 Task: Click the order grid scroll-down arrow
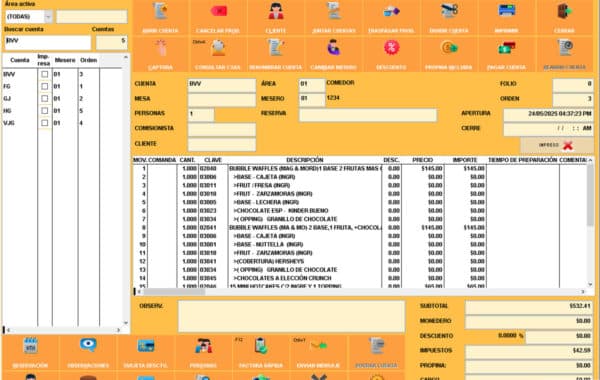[590, 284]
